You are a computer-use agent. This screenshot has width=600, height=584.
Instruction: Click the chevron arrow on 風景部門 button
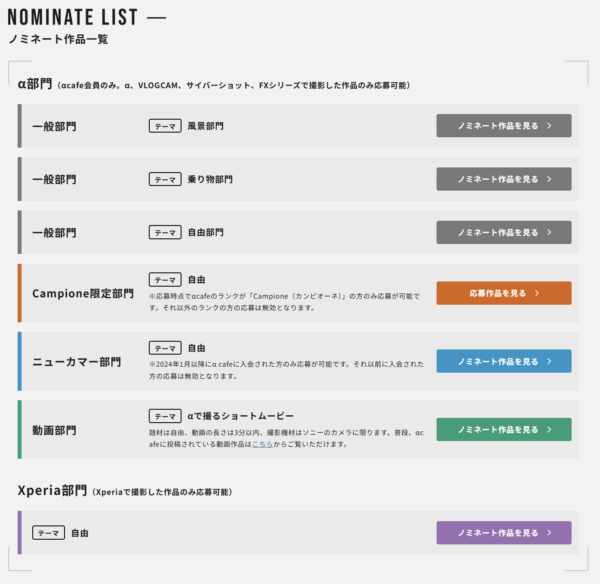coord(549,126)
